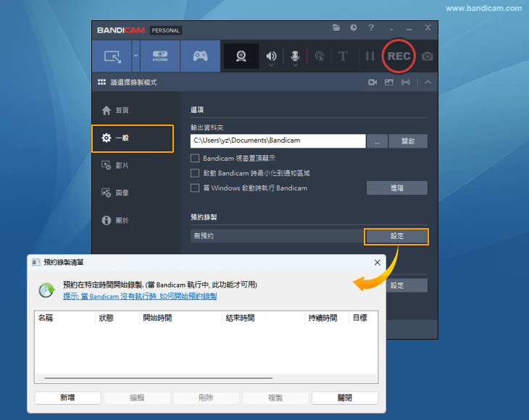
Task: Open the scheduled recording clock icon
Action: [353, 28]
